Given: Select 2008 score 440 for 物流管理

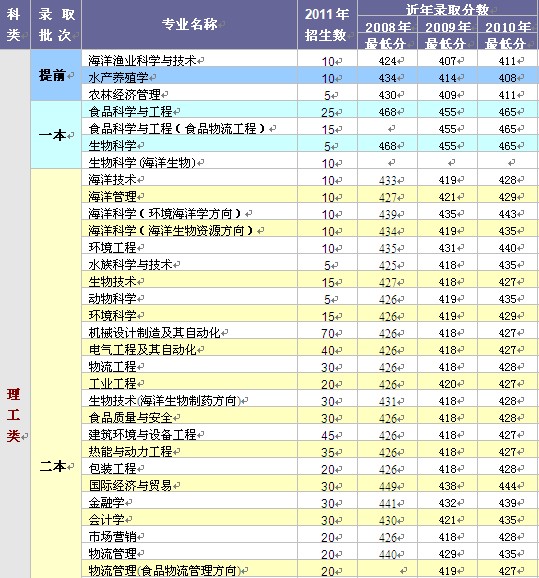Looking at the screenshot, I should [x=387, y=554].
